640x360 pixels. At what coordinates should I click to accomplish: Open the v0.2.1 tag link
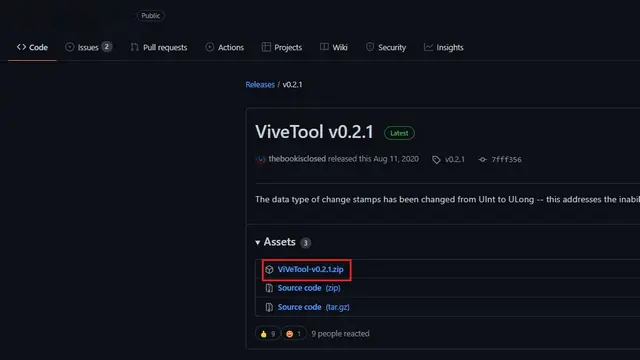[455, 159]
